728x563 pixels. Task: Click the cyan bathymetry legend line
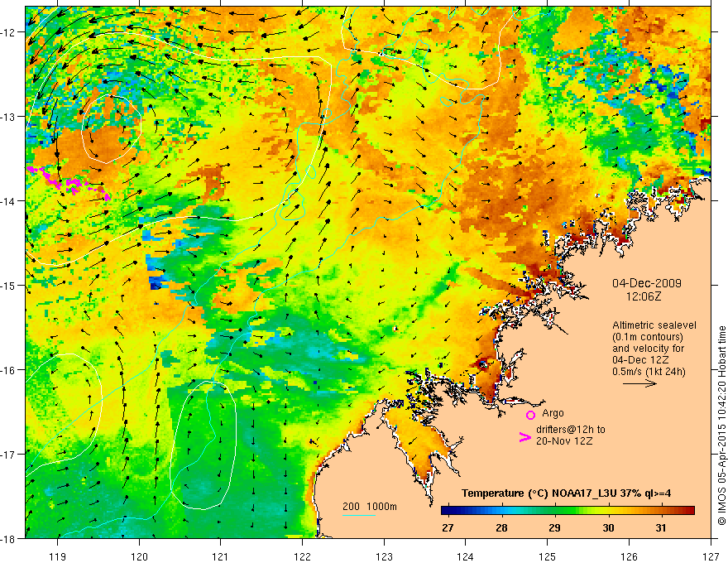359,515
